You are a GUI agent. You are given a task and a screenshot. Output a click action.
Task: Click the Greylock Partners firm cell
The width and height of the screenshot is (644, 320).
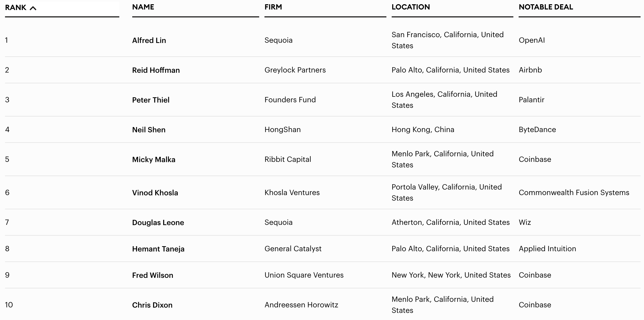(295, 70)
